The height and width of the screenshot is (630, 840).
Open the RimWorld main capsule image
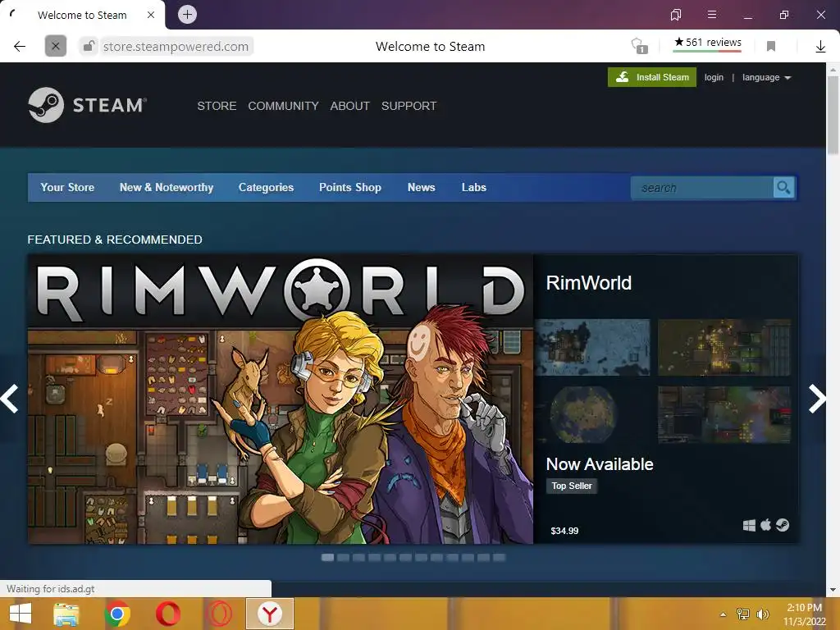point(281,399)
